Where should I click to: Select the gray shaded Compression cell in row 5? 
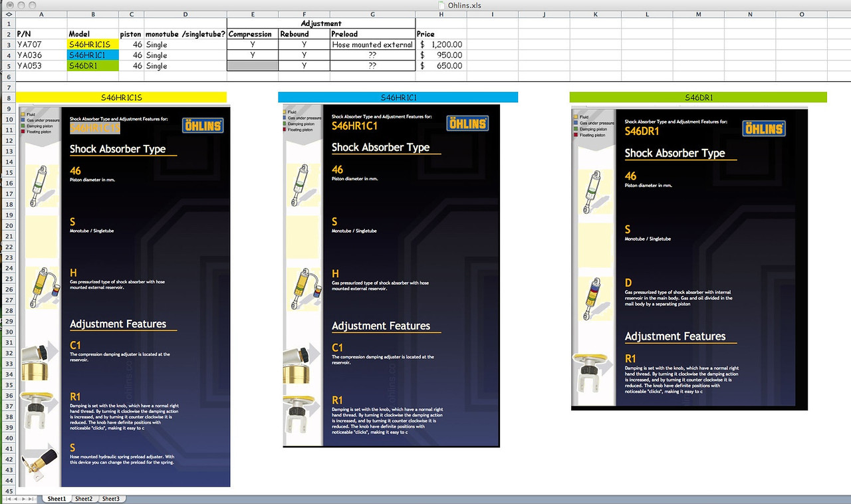point(253,66)
